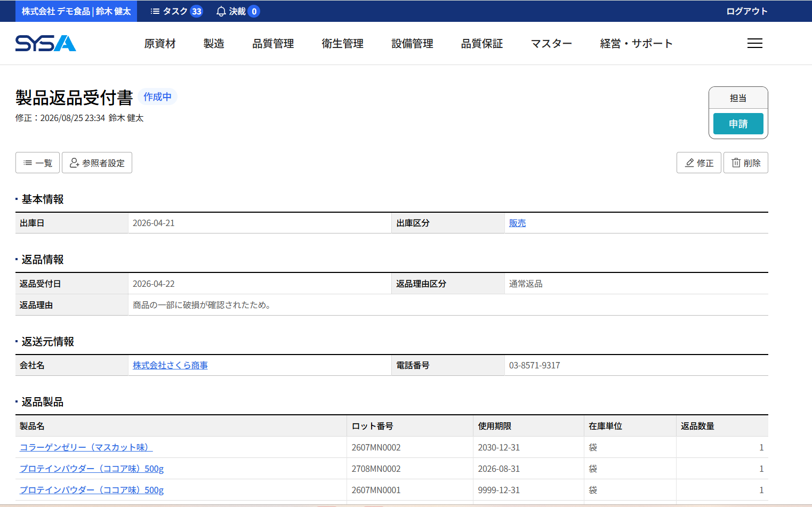Screen dimensions: 812x507
Task: Click the 製品返品受付書 page title
Action: (74, 98)
